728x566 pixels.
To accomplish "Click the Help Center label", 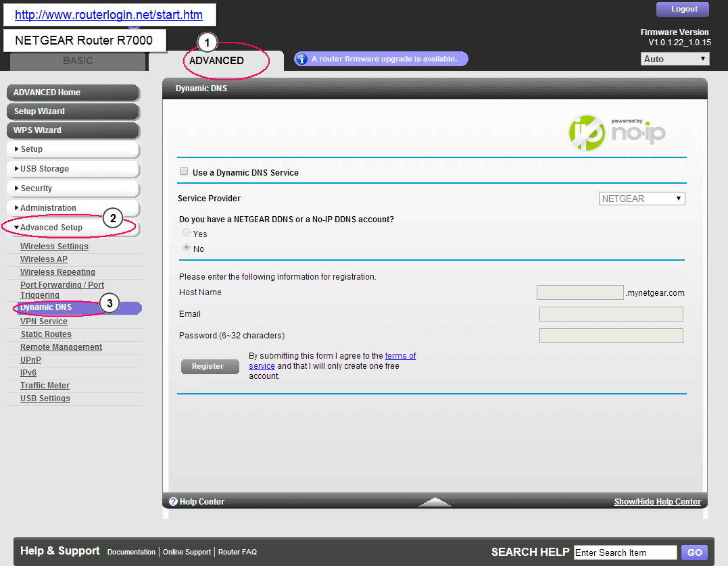I will 201,502.
